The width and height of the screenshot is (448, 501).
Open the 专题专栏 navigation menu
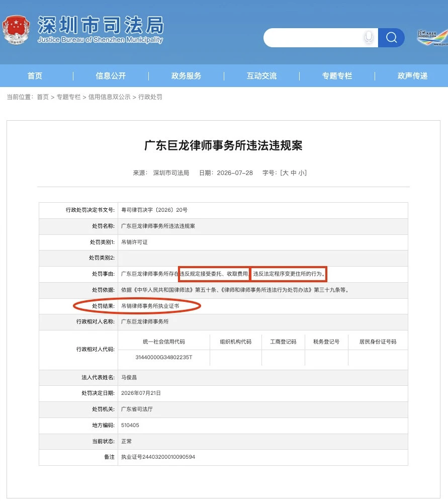[x=337, y=76]
